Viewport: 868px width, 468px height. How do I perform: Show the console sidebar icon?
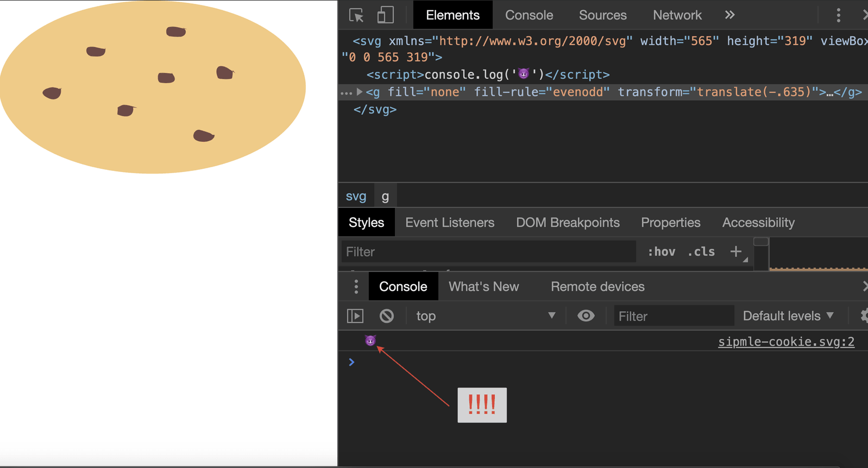tap(355, 316)
